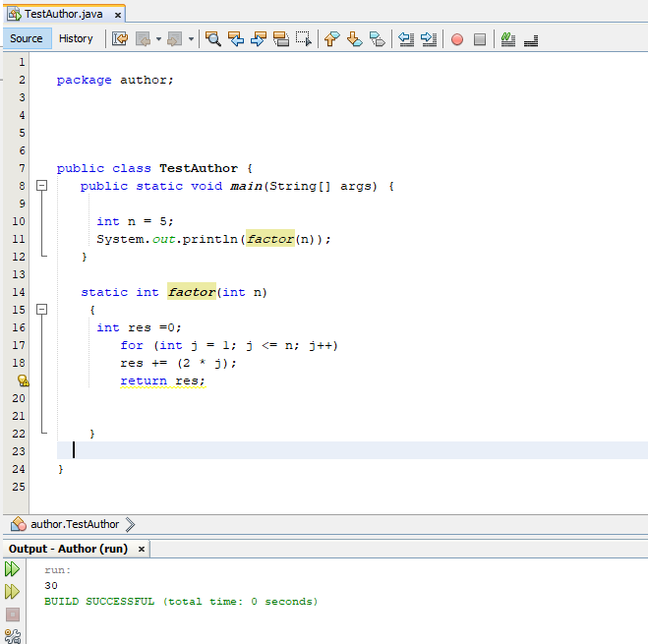Open the Back navigation dropdown arrow
The image size is (648, 644).
tap(158, 39)
